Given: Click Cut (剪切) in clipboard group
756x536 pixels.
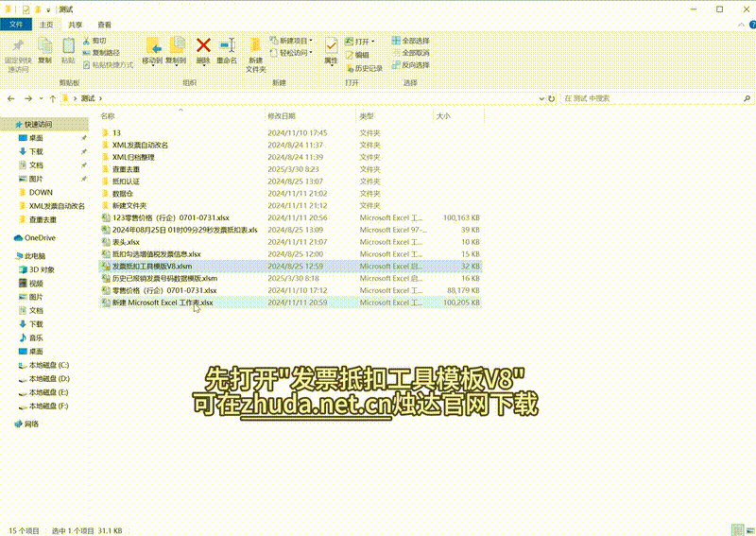Looking at the screenshot, I should tap(94, 41).
